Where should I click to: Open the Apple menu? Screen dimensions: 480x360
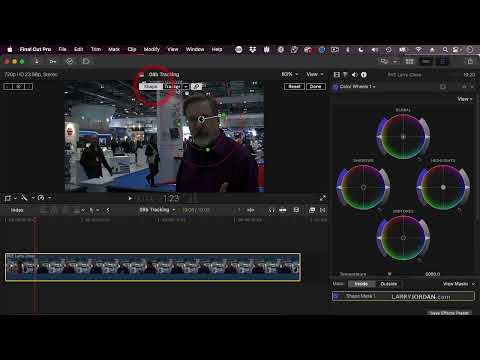[10, 49]
